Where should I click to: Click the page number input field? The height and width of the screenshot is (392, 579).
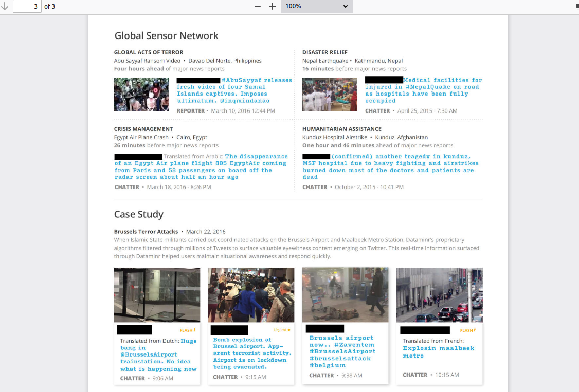27,6
